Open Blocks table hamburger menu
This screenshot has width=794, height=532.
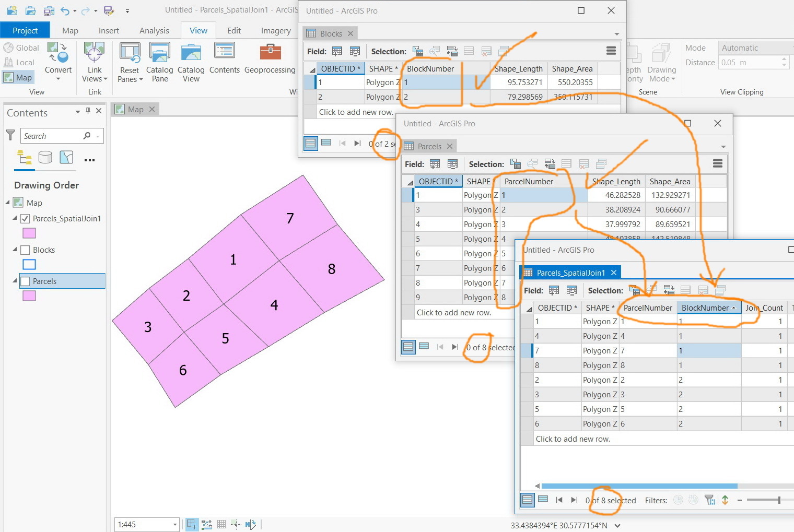click(x=611, y=51)
